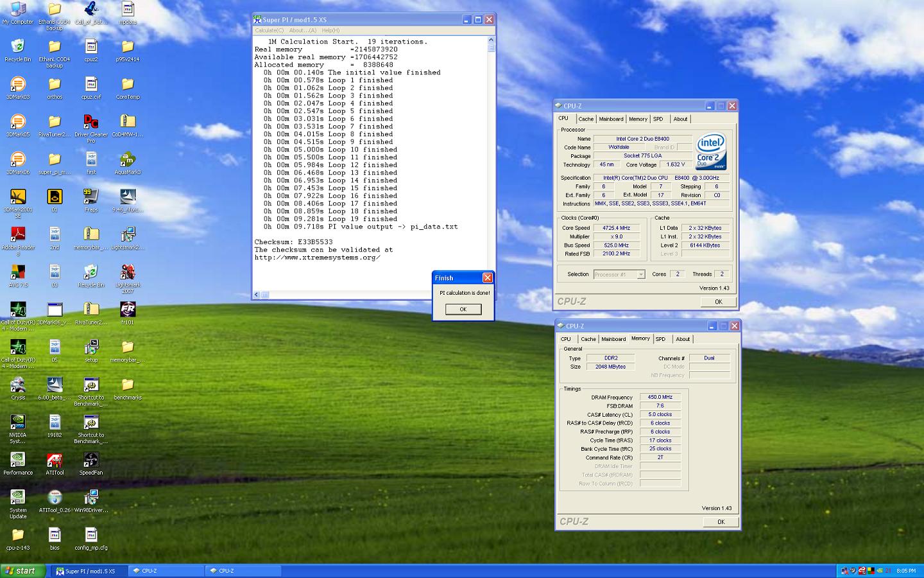Open About tab in upper CPU-Z window
This screenshot has width=924, height=578.
pos(680,119)
